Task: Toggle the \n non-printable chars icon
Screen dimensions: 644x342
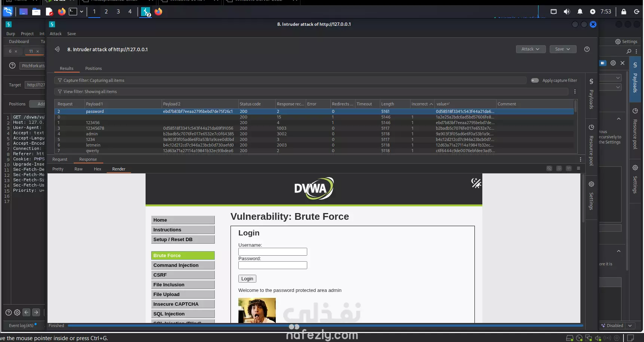Action: tap(568, 169)
